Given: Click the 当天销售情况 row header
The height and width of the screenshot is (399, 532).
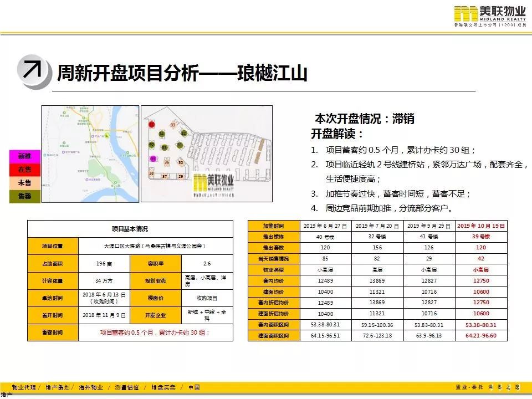Looking at the screenshot, I should tap(274, 259).
